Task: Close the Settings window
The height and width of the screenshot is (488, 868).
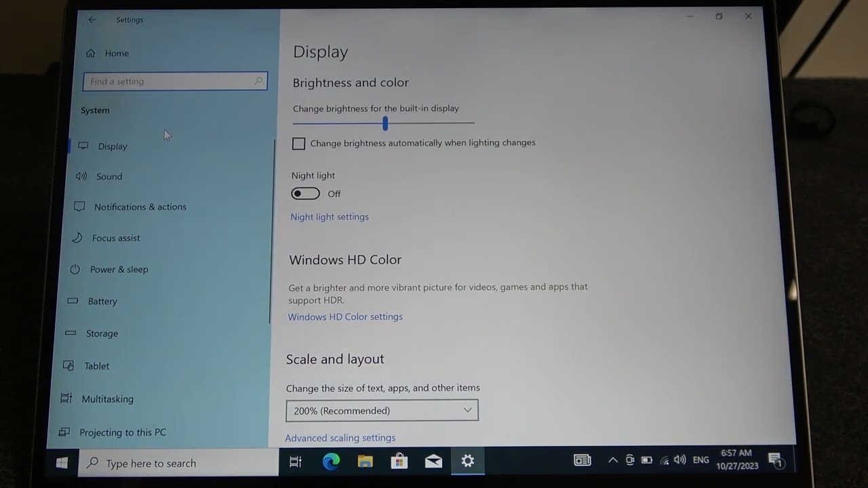Action: pos(749,16)
